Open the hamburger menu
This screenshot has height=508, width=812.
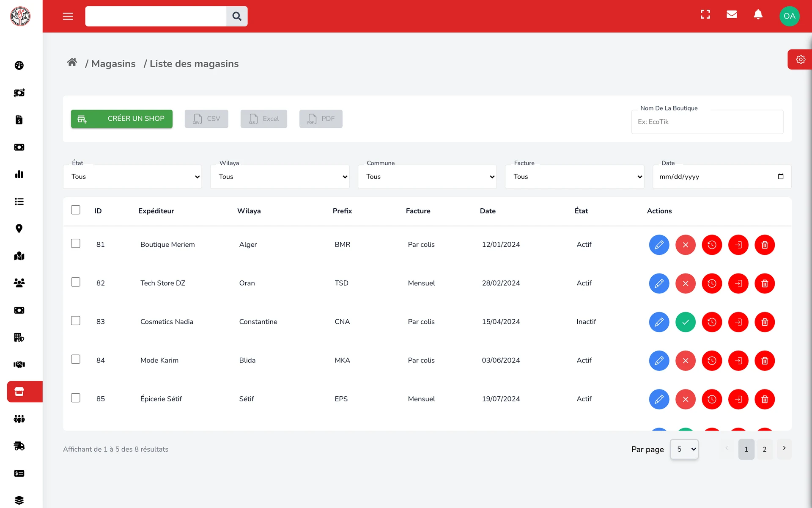coord(68,17)
